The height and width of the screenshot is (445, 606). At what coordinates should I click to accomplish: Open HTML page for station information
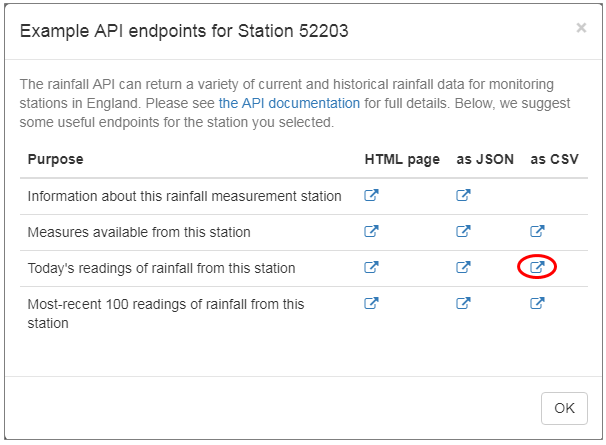coord(371,196)
